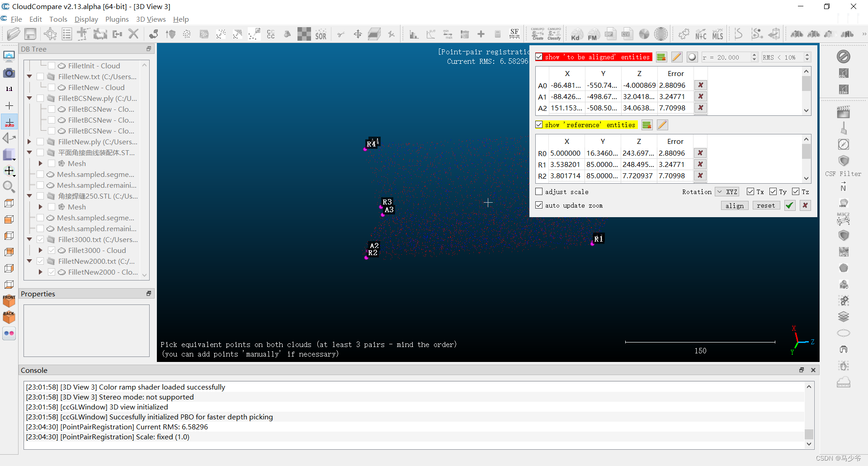Open the Plugins menu
The image size is (868, 466).
pyautogui.click(x=117, y=19)
